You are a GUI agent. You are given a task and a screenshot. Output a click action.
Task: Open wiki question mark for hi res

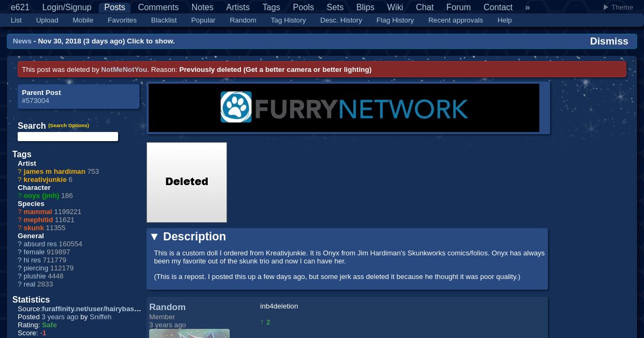click(x=20, y=260)
